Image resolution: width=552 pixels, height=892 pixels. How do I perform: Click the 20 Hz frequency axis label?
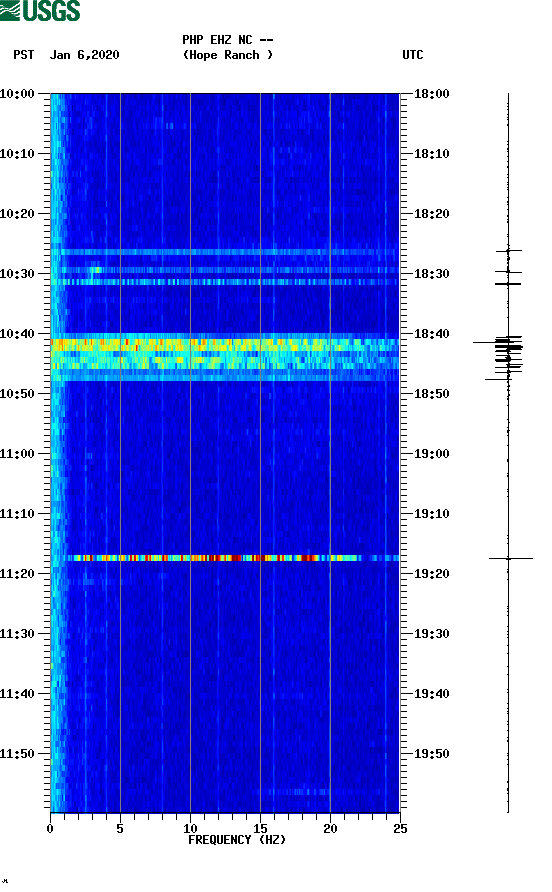[330, 828]
